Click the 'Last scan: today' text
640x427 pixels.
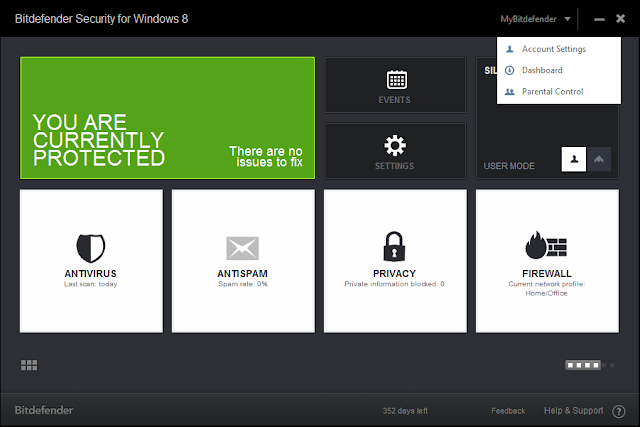point(91,284)
